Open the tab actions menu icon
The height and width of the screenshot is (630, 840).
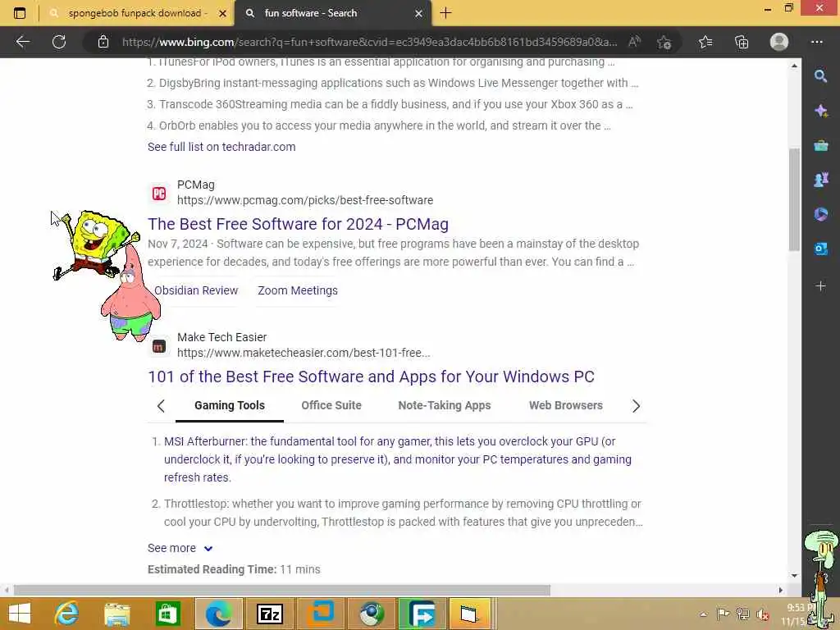[x=20, y=13]
